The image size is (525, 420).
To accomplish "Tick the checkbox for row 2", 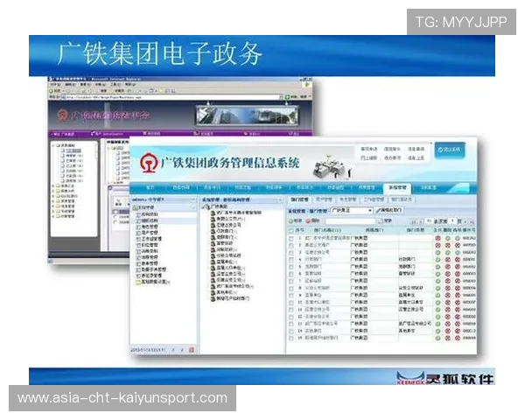I will pyautogui.click(x=291, y=246).
